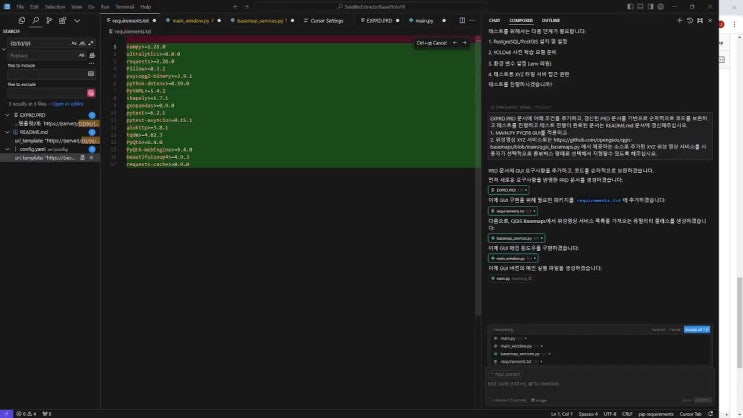Switch to the main_window.py editor tab
Image resolution: width=743 pixels, height=418 pixels.
pyautogui.click(x=192, y=21)
